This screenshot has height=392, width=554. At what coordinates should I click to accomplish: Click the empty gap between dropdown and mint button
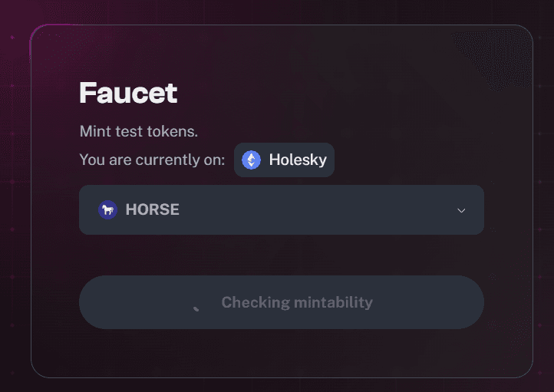282,255
